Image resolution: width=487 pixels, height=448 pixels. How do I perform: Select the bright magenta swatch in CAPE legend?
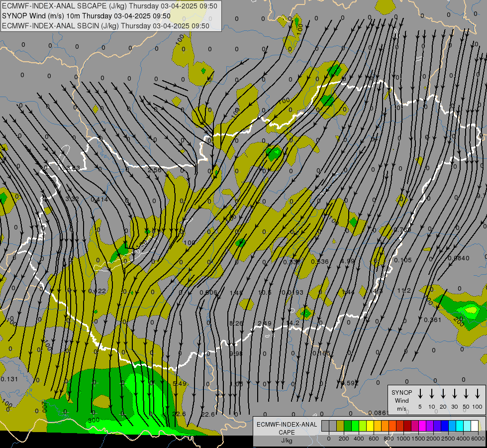tap(422, 426)
